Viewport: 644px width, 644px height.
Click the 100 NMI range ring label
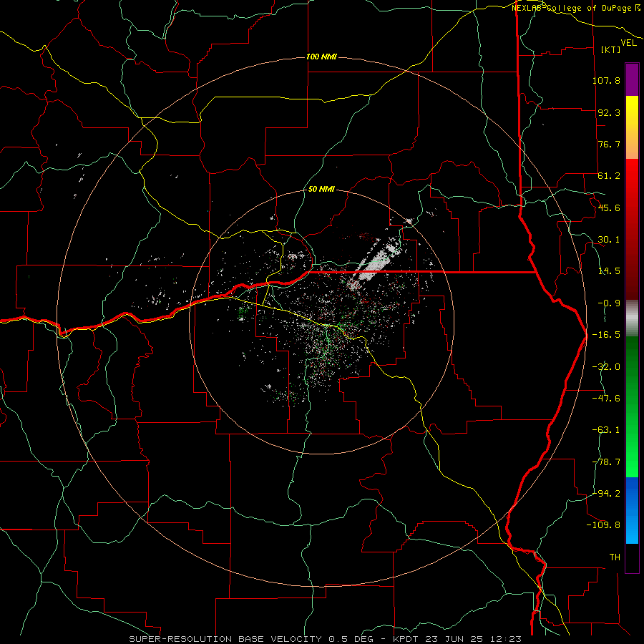pos(321,57)
